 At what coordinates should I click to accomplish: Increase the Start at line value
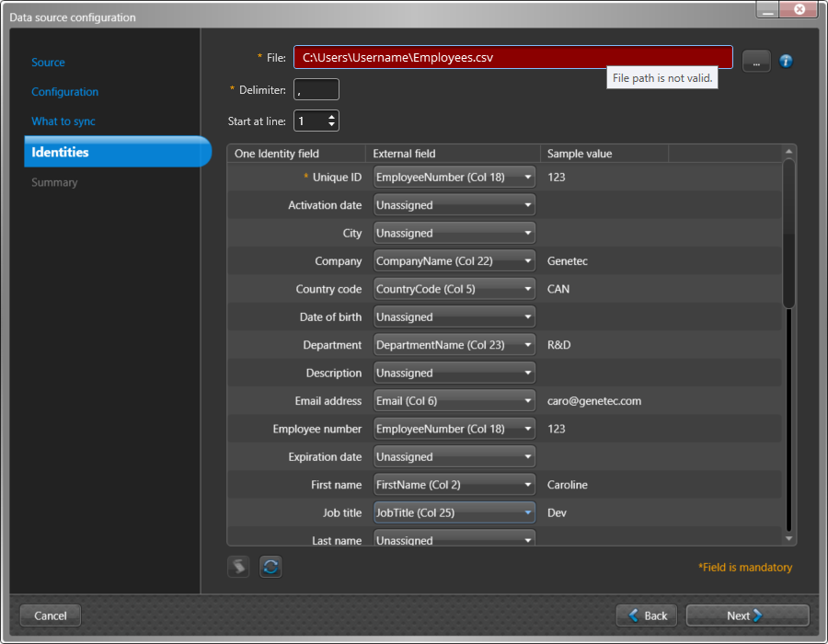tap(333, 116)
